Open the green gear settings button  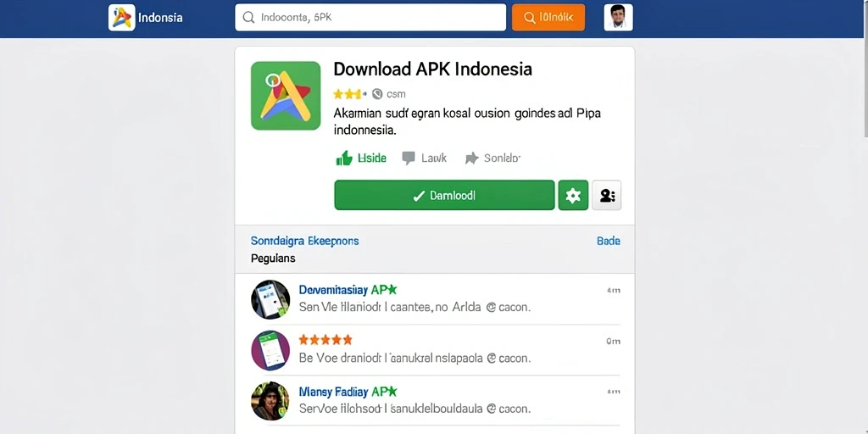pyautogui.click(x=573, y=196)
